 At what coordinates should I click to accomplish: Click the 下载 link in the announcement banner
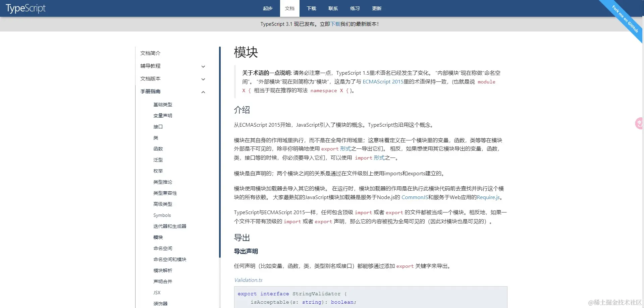pos(335,24)
